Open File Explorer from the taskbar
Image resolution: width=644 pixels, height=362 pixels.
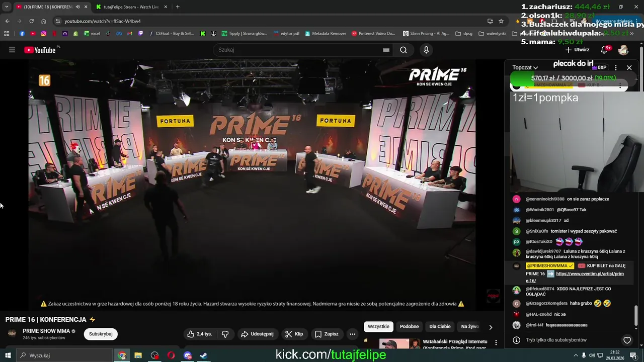[x=138, y=355]
